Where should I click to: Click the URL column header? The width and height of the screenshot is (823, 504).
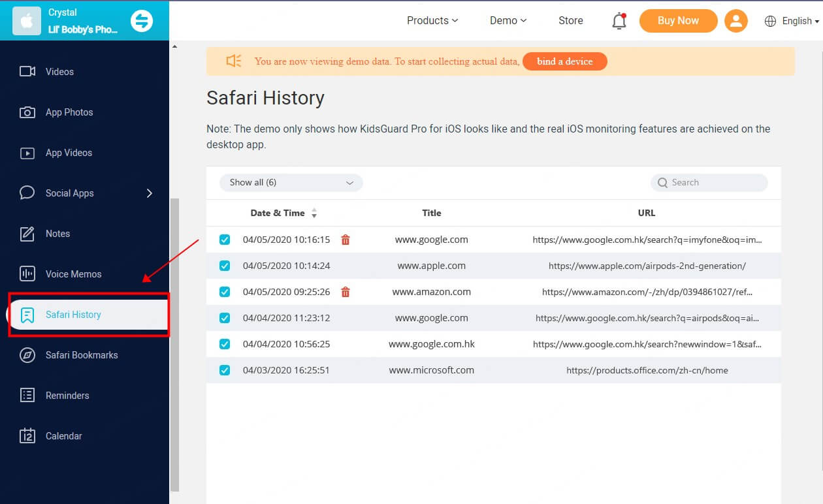[647, 213]
